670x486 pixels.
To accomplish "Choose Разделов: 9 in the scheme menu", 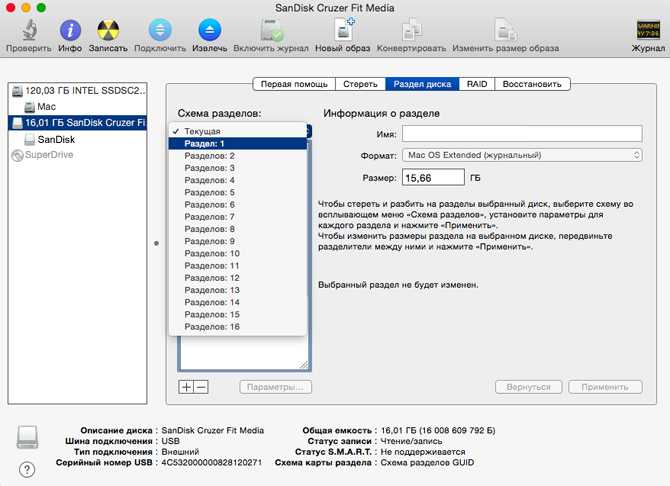I will [238, 241].
